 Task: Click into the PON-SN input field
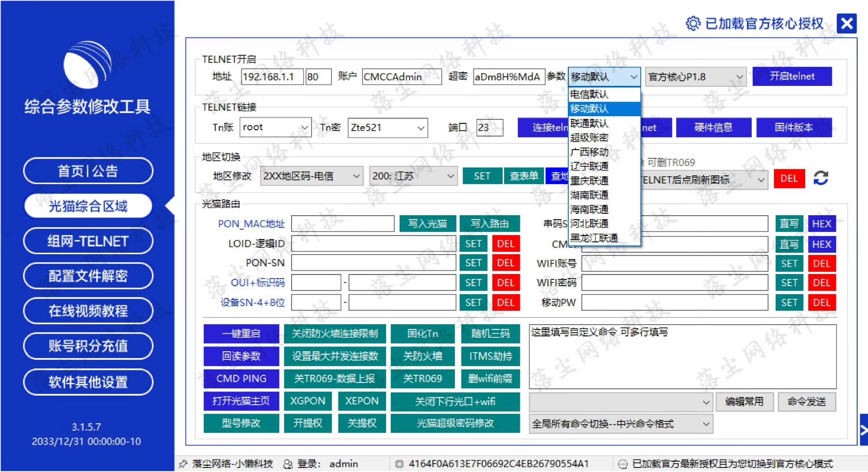pos(373,263)
